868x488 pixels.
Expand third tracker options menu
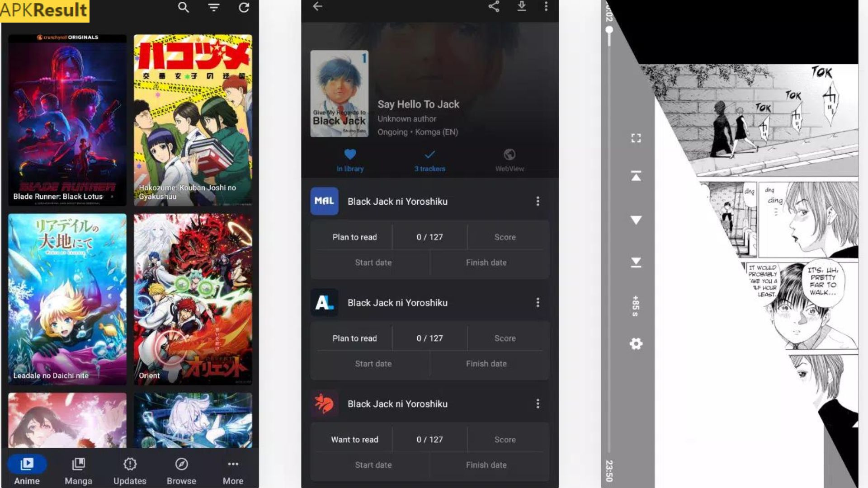click(x=538, y=404)
